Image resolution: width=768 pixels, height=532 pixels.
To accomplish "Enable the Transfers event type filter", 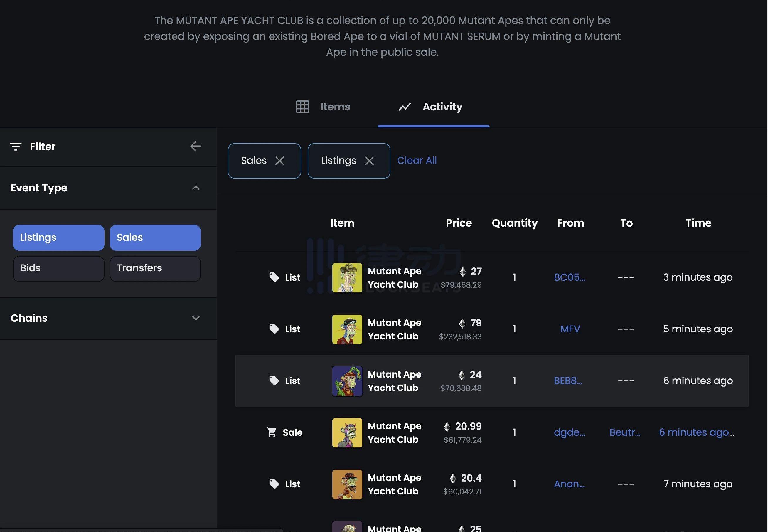I will (x=155, y=269).
